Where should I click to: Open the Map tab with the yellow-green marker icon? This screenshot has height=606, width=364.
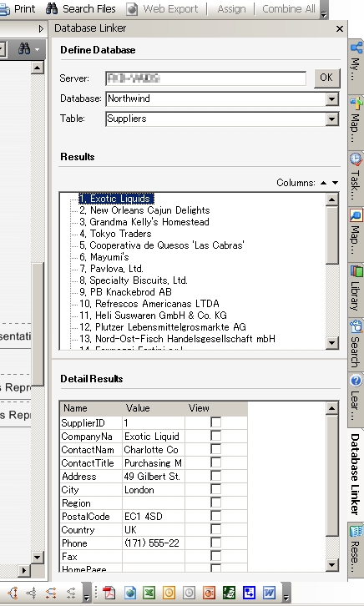tap(356, 123)
